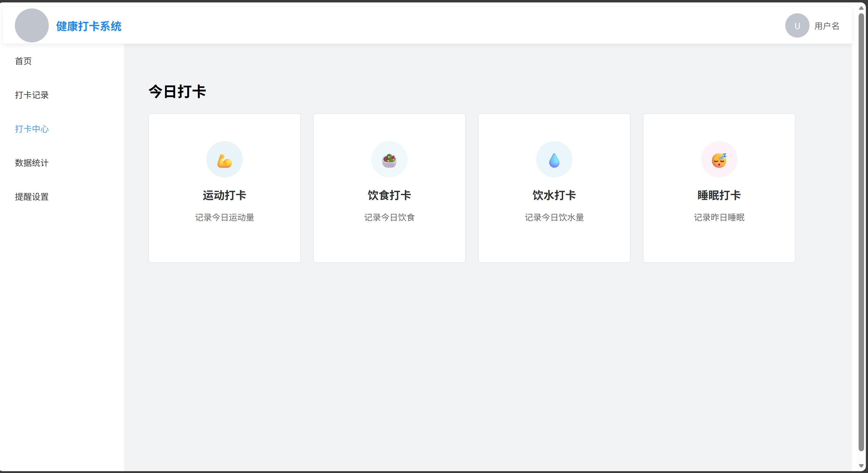This screenshot has width=868, height=473.
Task: Click the user avatar with letter U
Action: 797,25
